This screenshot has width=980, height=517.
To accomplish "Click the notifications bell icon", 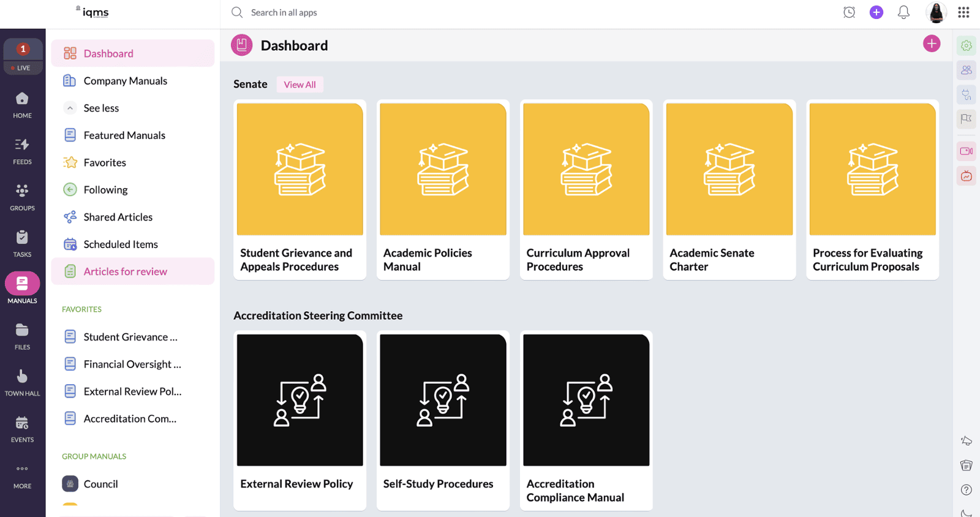I will tap(903, 12).
